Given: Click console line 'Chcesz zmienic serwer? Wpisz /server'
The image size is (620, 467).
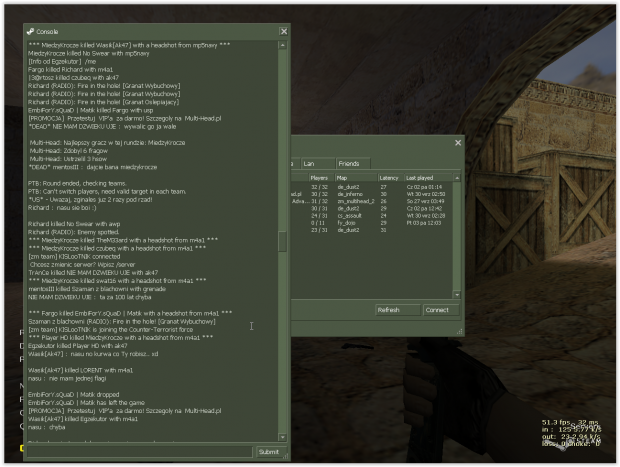Looking at the screenshot, I should click(82, 265).
